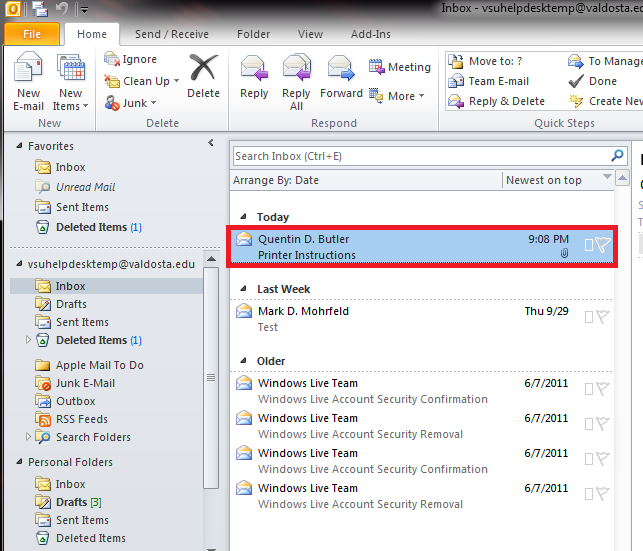643x551 pixels.
Task: Switch to the Folder tab
Action: [x=253, y=34]
